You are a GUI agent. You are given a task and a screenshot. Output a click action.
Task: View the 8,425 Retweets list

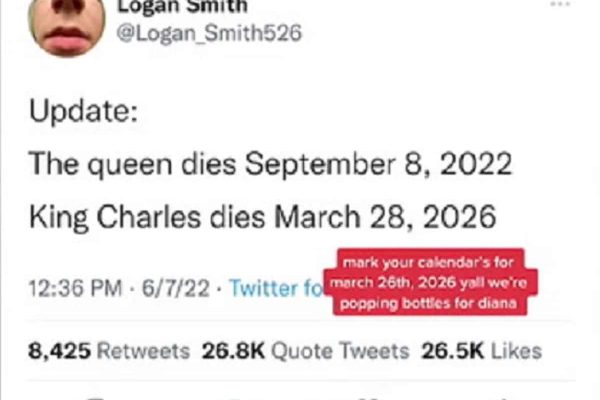[x=108, y=351]
